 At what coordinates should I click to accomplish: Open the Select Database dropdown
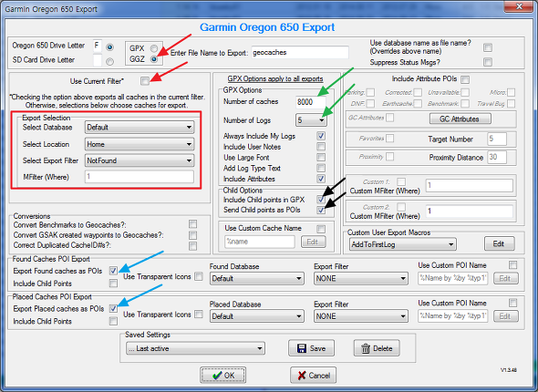click(x=140, y=128)
